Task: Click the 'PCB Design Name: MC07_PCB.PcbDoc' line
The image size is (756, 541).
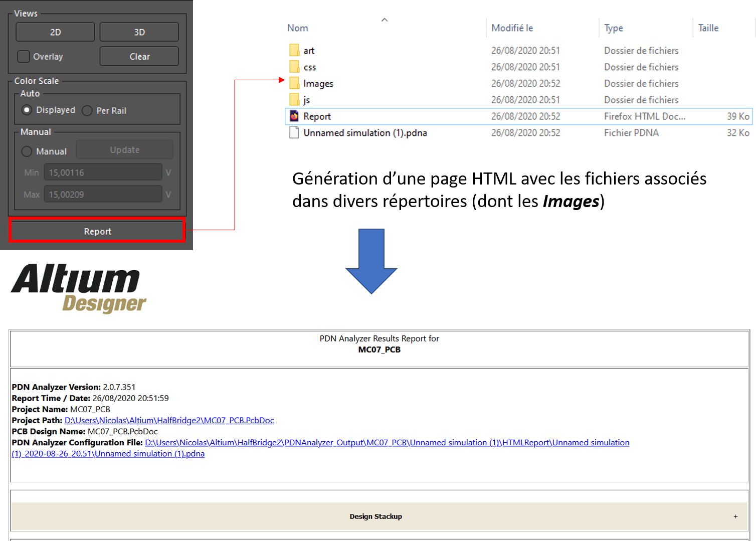Action: 85,431
